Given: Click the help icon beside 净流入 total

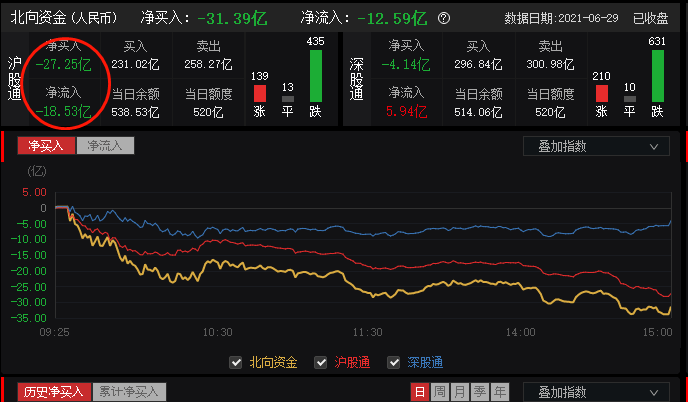Looking at the screenshot, I should pyautogui.click(x=444, y=18).
